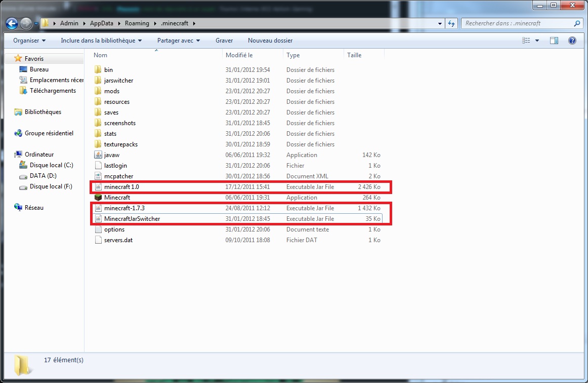This screenshot has width=588, height=383.
Task: Click Graver in the toolbar
Action: tap(224, 41)
